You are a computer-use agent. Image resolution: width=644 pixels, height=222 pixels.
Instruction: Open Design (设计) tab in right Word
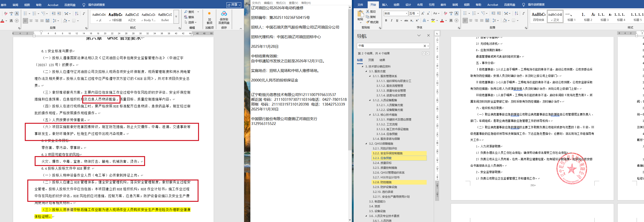tap(408, 5)
